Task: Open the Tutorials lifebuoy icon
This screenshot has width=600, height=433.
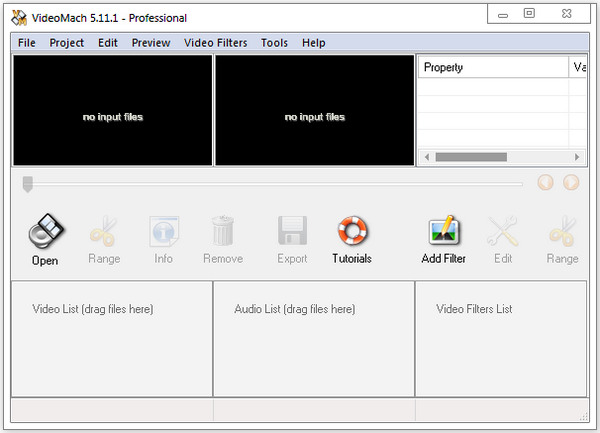Action: pos(352,233)
